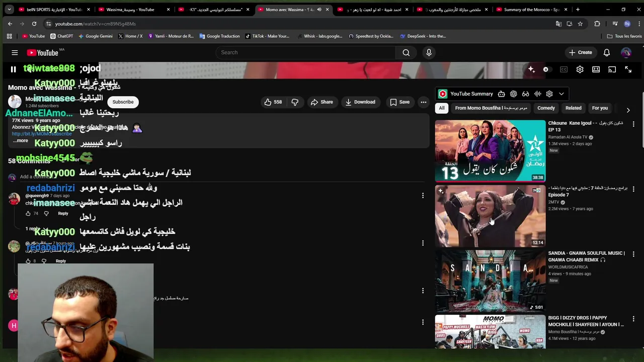Open the options menu of the second comment
The width and height of the screenshot is (644, 362).
423,243
